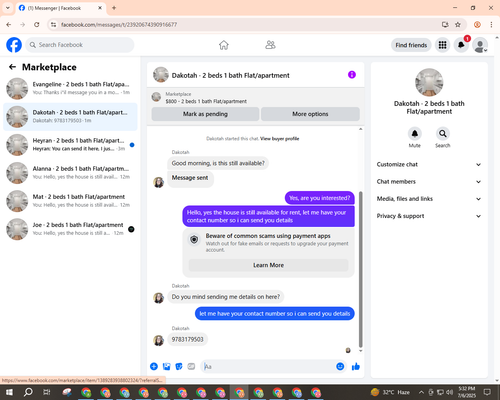The height and width of the screenshot is (400, 500).
Task: Open the Joe conversation
Action: tap(70, 229)
